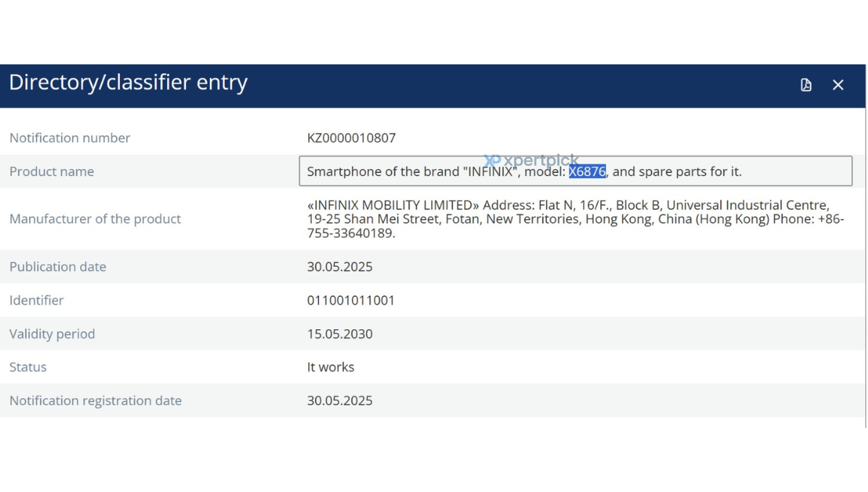The width and height of the screenshot is (868, 492).
Task: Click the Publication date label
Action: (x=58, y=266)
